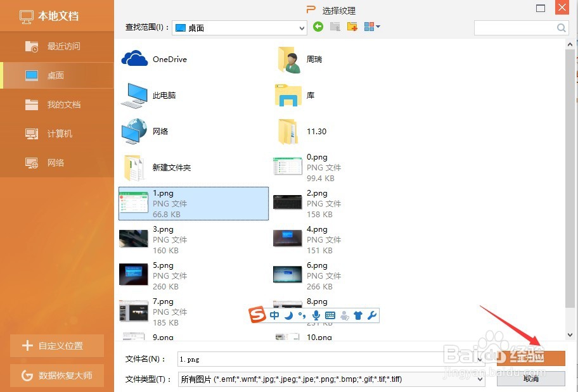The height and width of the screenshot is (392, 578).
Task: Click the green back arrow icon
Action: click(x=318, y=27)
